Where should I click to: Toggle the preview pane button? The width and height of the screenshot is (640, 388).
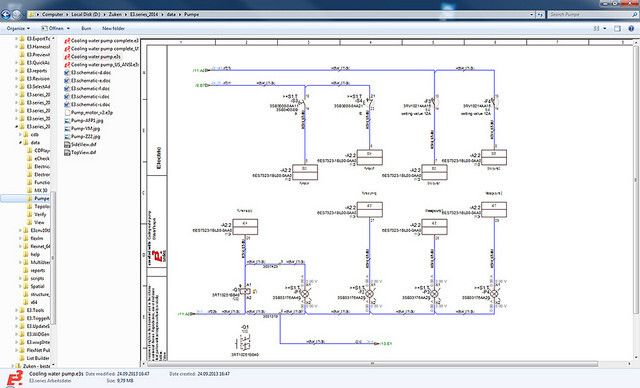pyautogui.click(x=617, y=29)
